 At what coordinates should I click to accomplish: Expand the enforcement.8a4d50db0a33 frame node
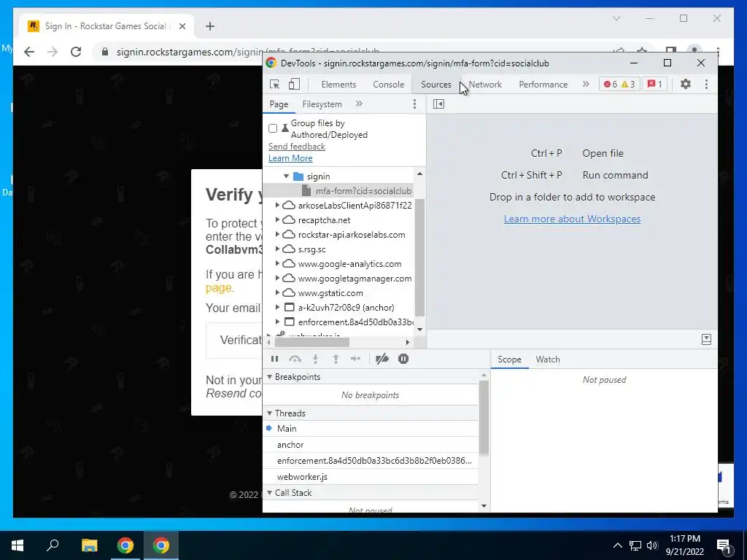point(277,322)
